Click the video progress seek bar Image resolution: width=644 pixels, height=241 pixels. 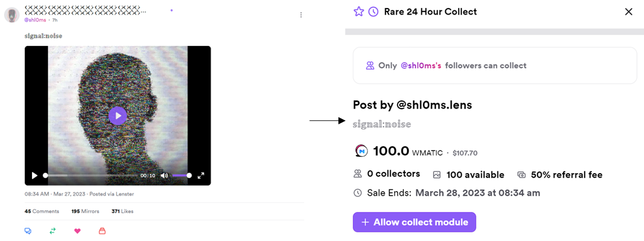coord(90,175)
